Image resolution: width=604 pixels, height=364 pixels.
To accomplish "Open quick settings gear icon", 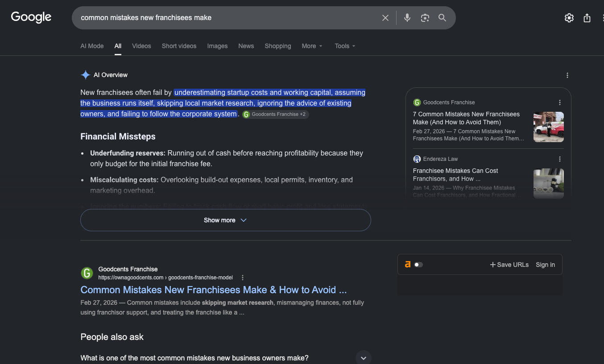I will coord(569,18).
